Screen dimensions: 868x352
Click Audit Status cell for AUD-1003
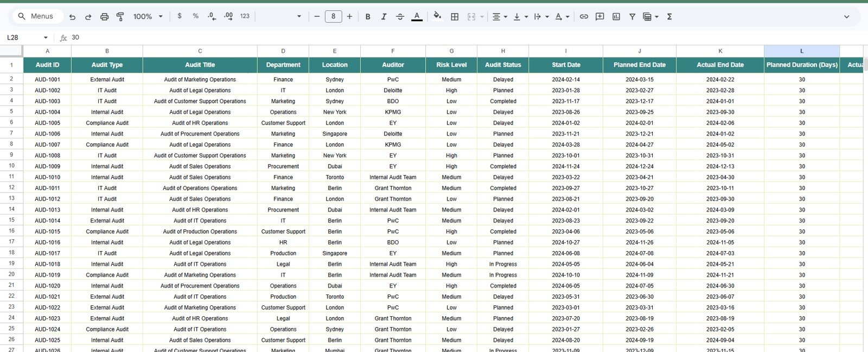pyautogui.click(x=503, y=101)
